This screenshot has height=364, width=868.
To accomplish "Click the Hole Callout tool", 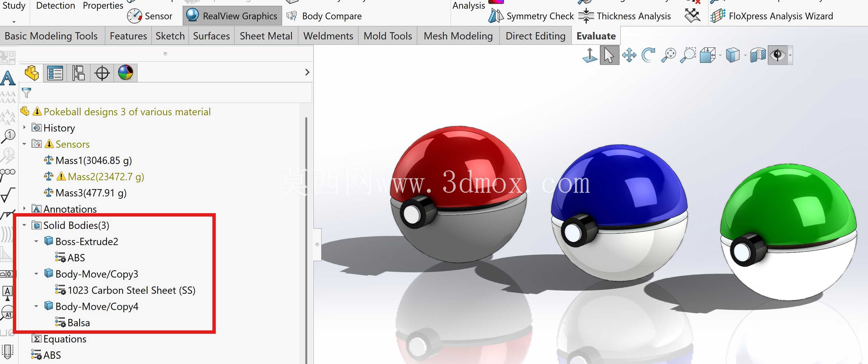I will 7,333.
